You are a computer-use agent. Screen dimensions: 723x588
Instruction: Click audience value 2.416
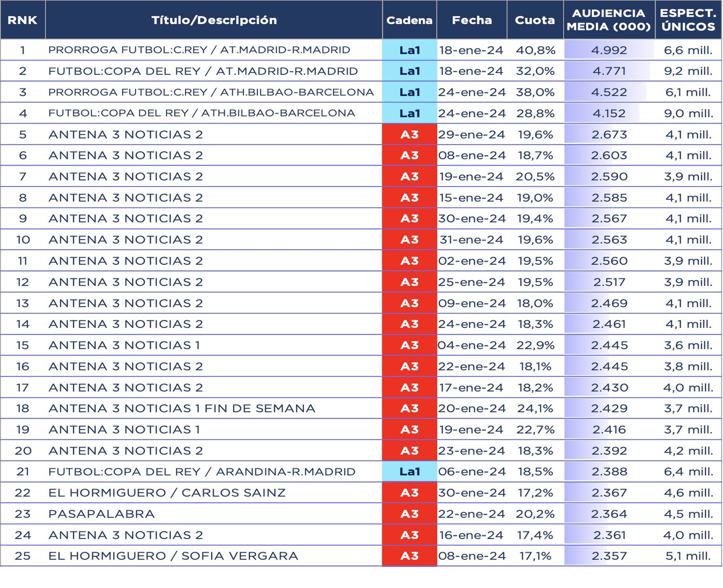coord(609,429)
